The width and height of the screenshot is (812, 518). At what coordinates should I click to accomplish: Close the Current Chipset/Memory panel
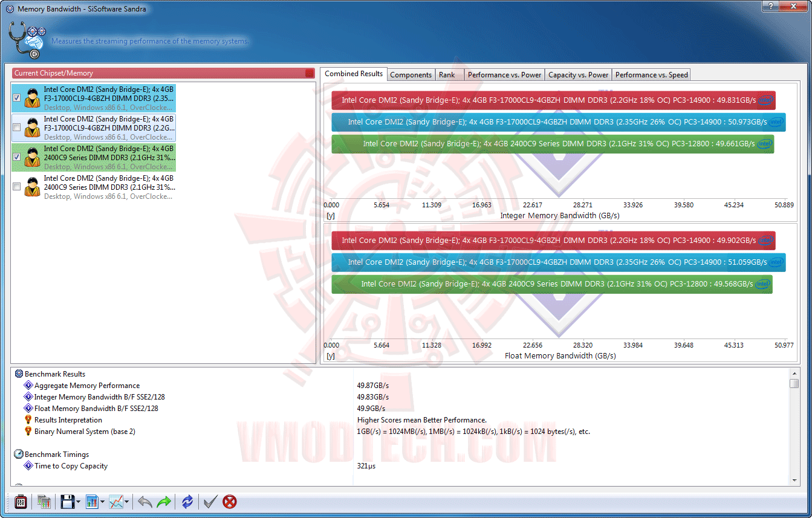(310, 73)
